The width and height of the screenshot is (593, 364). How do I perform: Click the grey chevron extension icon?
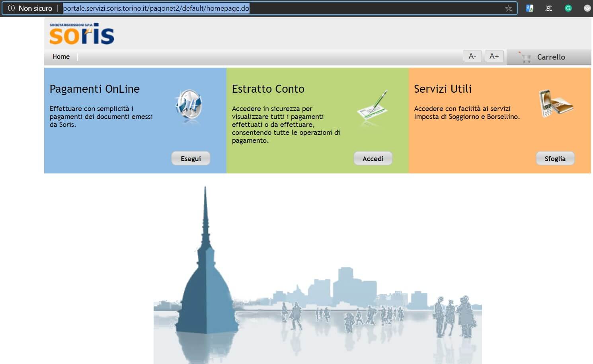pos(587,8)
